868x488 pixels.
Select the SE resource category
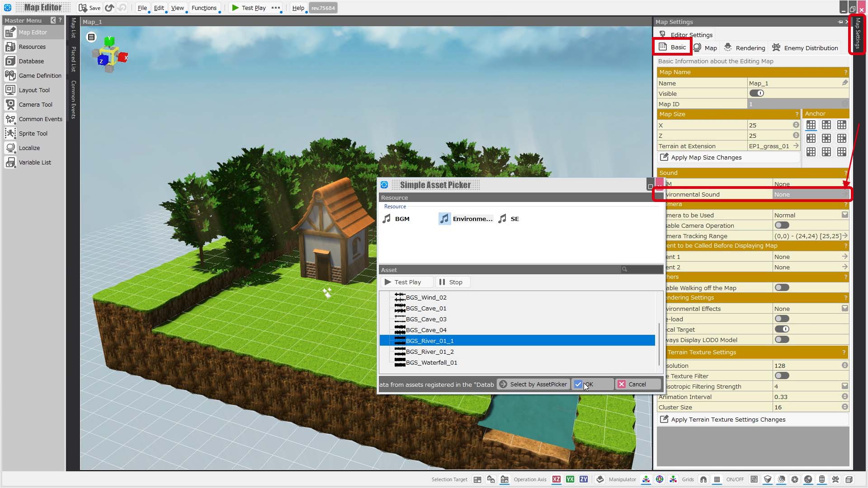pos(509,219)
